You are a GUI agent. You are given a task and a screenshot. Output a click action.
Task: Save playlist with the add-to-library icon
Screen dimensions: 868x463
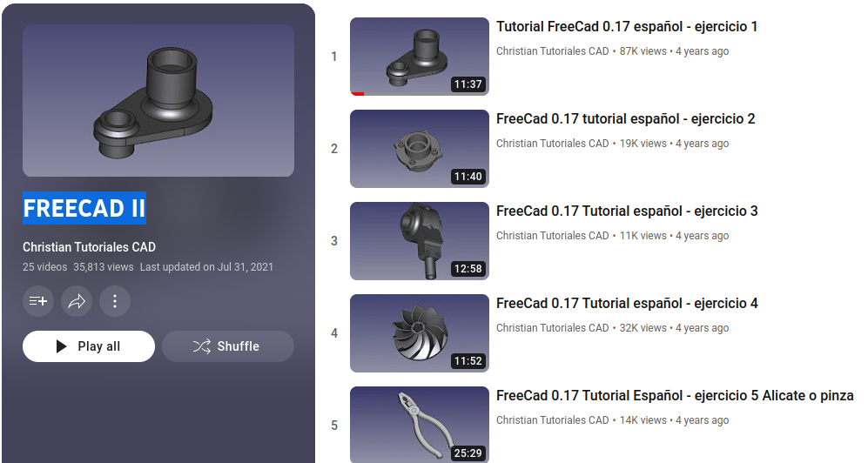[x=38, y=301]
